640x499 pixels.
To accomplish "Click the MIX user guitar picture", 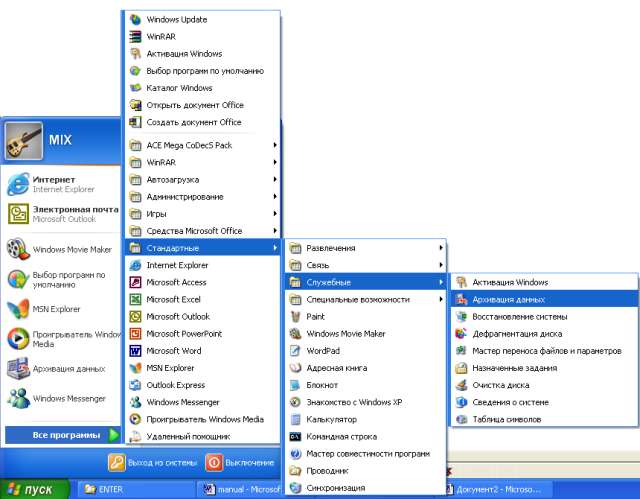I will pos(24,140).
